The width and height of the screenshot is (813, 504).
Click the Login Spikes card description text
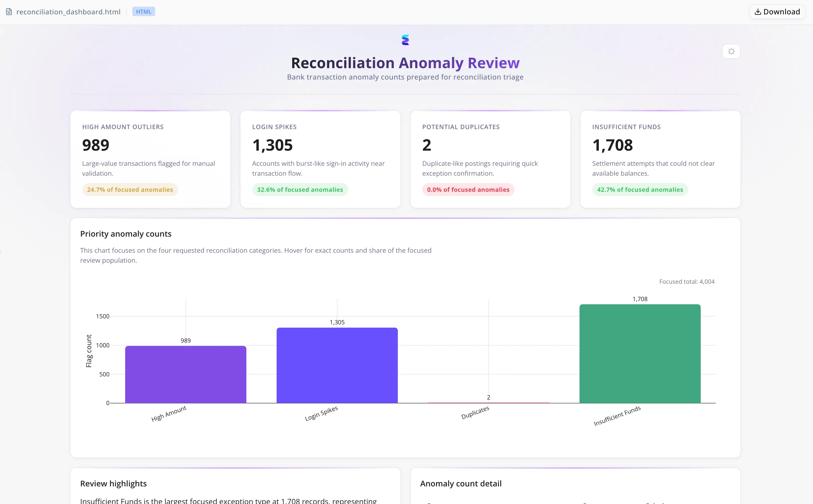tap(318, 168)
